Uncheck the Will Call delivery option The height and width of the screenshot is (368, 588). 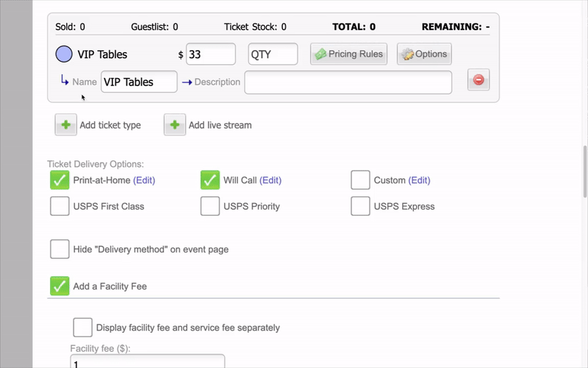point(210,180)
